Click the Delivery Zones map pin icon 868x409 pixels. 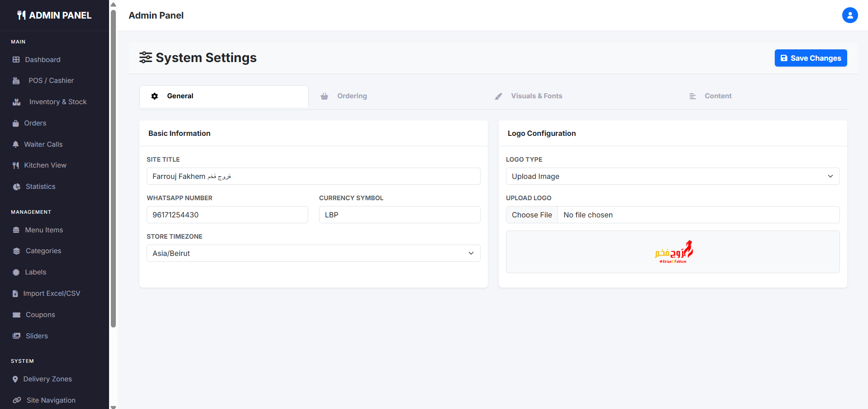[x=15, y=379]
